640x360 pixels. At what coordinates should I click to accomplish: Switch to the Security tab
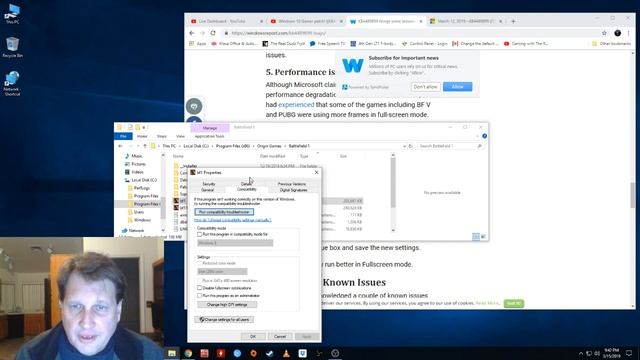click(x=209, y=184)
